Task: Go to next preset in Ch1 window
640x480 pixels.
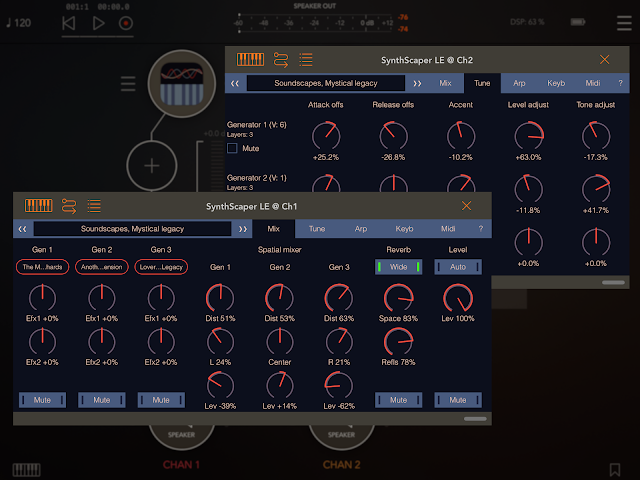Action: (x=243, y=229)
